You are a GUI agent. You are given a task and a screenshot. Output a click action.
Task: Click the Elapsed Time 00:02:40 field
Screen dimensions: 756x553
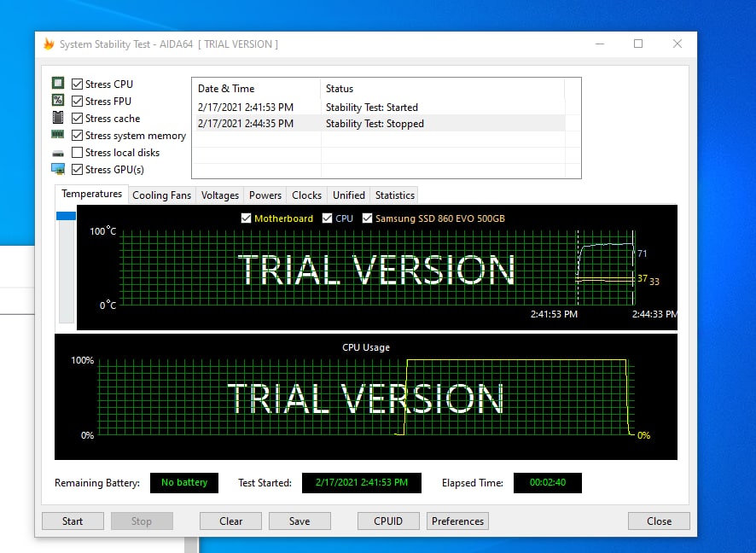coord(548,483)
